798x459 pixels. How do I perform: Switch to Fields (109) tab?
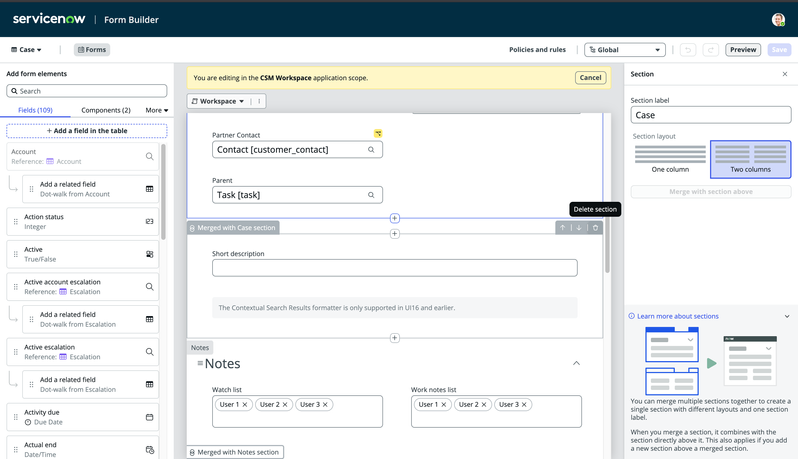35,110
